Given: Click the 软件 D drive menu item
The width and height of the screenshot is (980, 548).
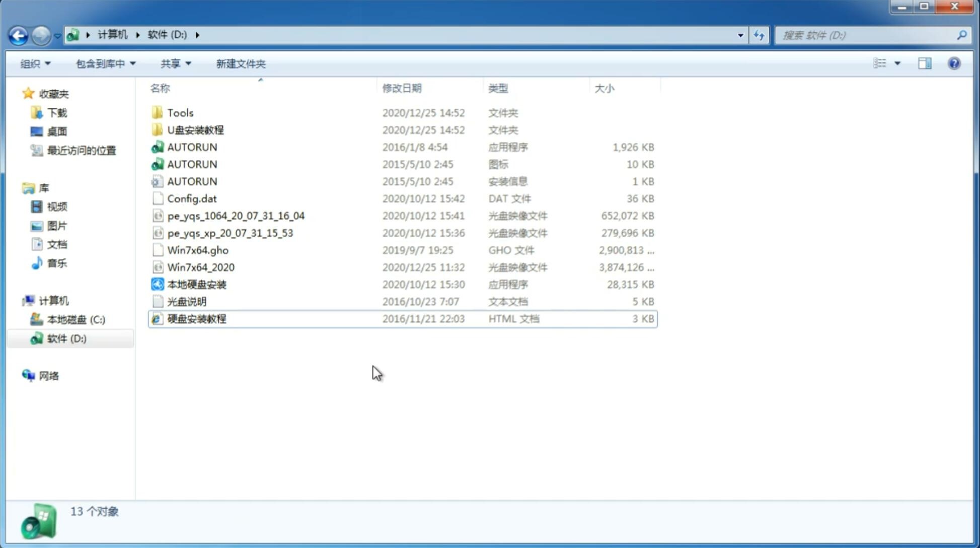Looking at the screenshot, I should pyautogui.click(x=65, y=338).
